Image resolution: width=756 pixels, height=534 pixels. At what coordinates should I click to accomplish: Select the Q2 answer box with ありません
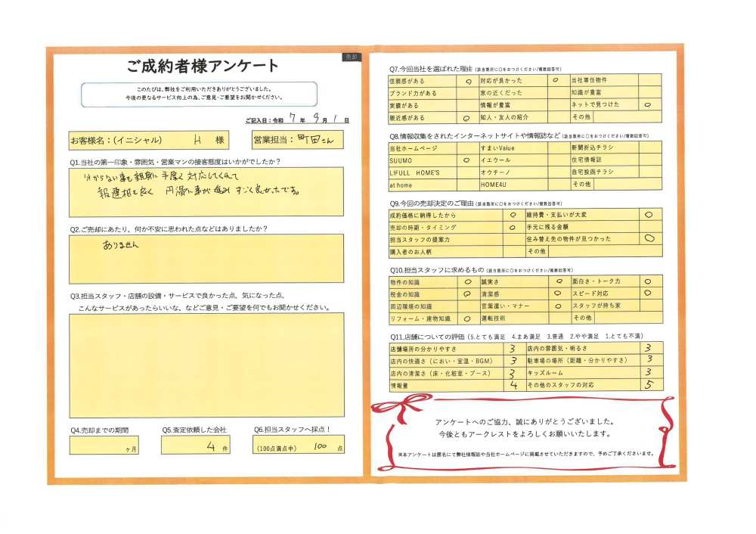tap(206, 258)
